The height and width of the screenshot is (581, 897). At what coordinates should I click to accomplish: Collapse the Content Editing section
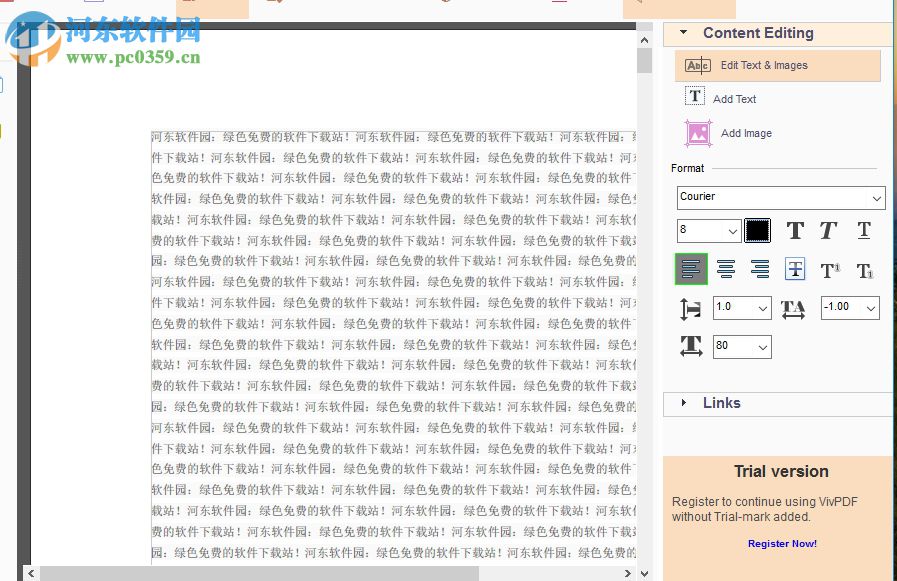tap(684, 33)
